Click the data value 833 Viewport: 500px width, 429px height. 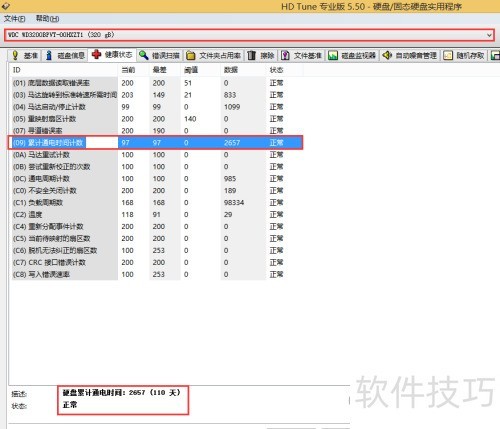point(230,95)
